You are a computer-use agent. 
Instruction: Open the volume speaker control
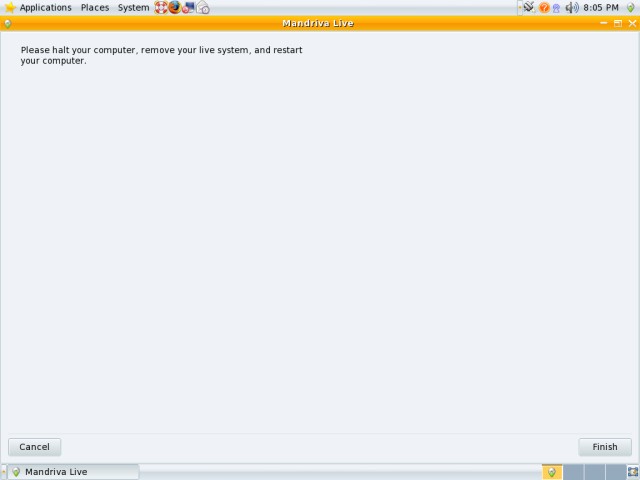pyautogui.click(x=572, y=7)
